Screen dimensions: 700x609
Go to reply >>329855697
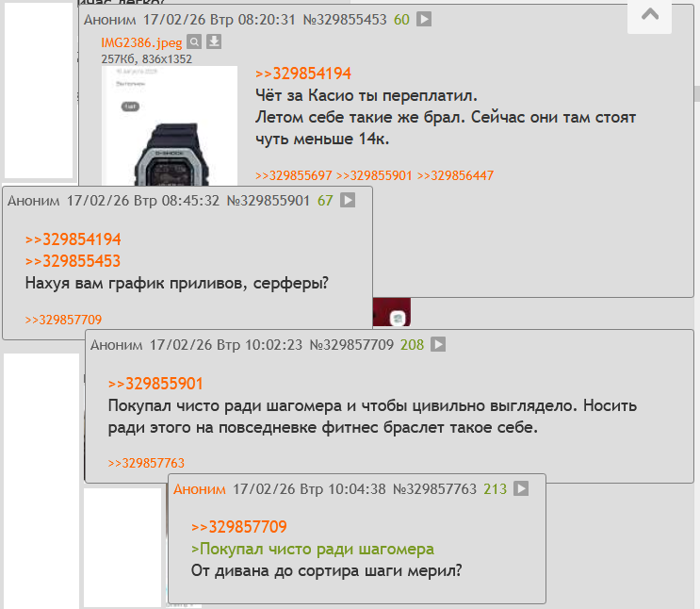tap(293, 175)
